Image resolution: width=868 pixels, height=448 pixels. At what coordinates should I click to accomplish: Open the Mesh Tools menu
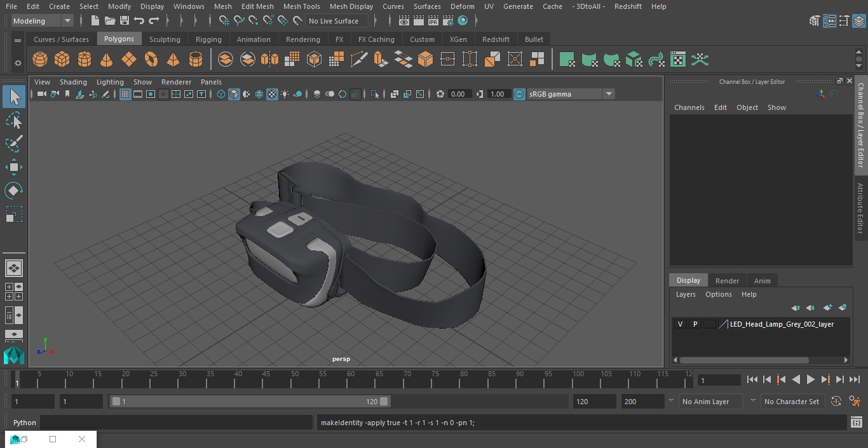[x=301, y=6]
